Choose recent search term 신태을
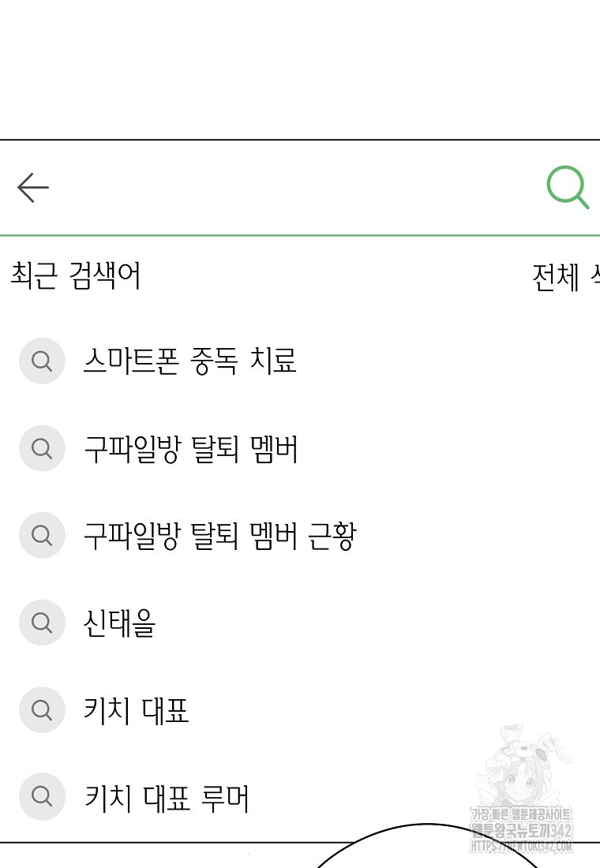600x868 pixels. pos(120,623)
